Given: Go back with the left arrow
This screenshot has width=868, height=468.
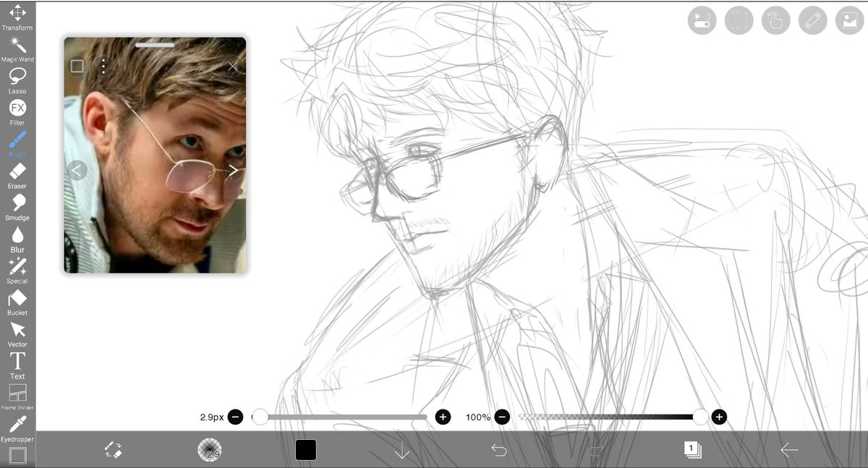Looking at the screenshot, I should point(789,450).
